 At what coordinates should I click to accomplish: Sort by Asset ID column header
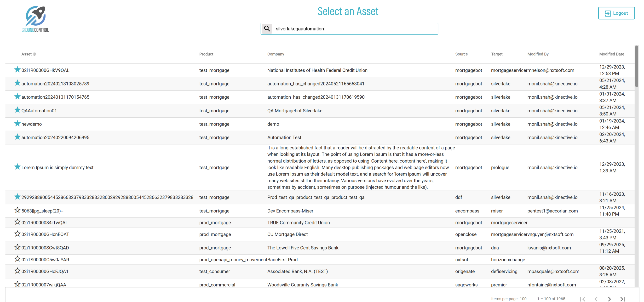(29, 54)
